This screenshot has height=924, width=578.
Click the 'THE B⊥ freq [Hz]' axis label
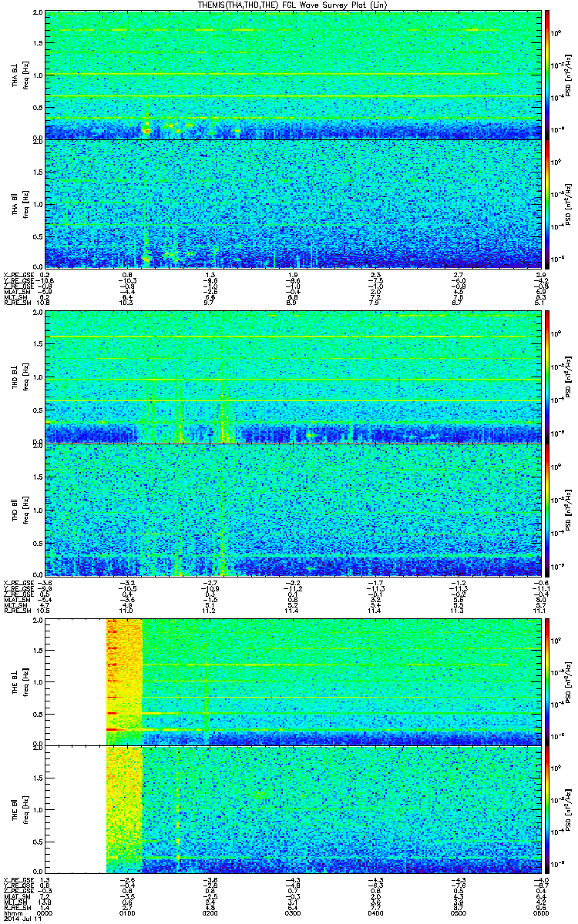tap(19, 681)
